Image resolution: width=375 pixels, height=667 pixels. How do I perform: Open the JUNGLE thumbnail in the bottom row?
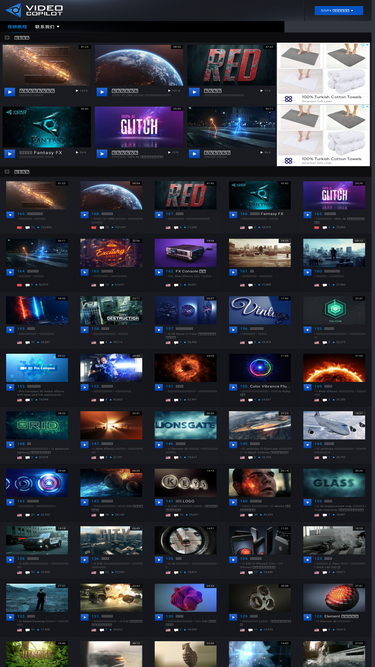(37, 654)
